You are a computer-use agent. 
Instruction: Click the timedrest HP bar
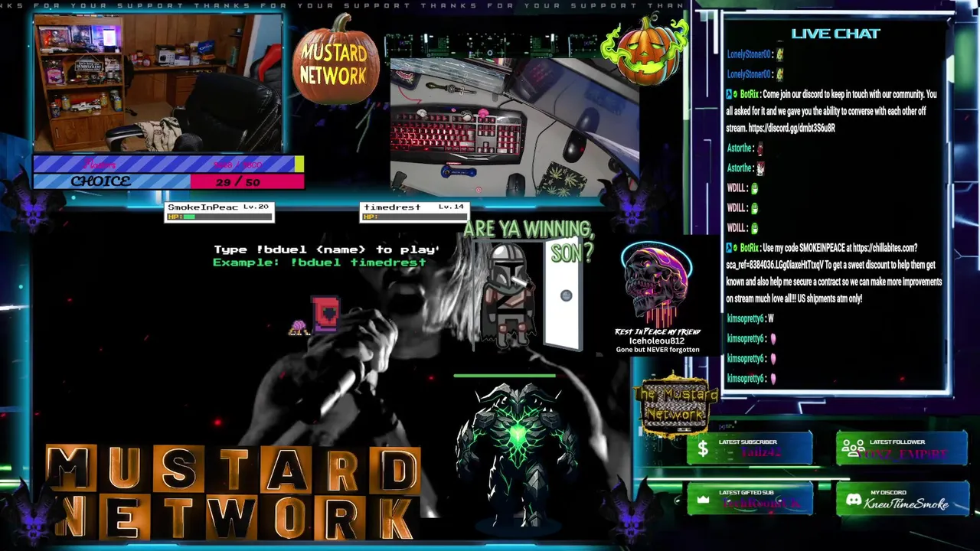click(x=413, y=217)
